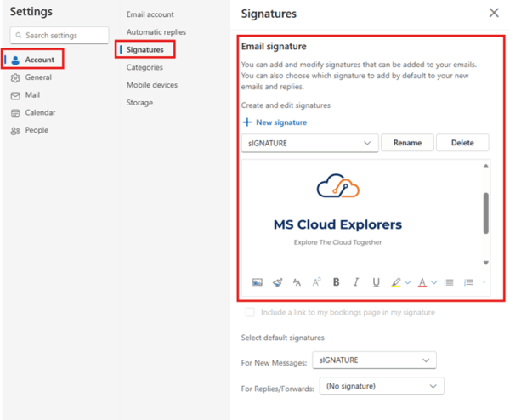Go to Automatic replies settings
Viewport: 510px width, 420px height.
click(x=156, y=32)
